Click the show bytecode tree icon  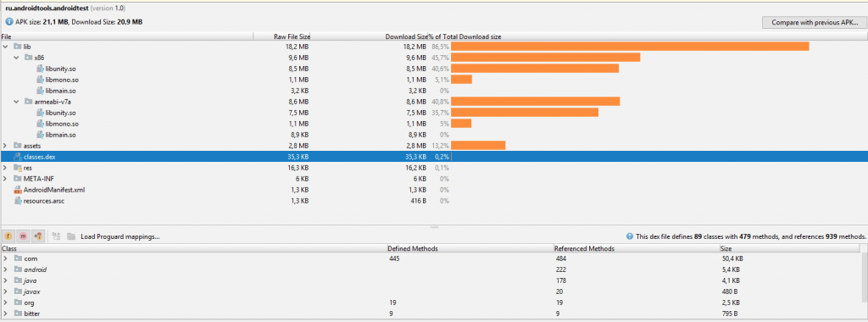56,236
